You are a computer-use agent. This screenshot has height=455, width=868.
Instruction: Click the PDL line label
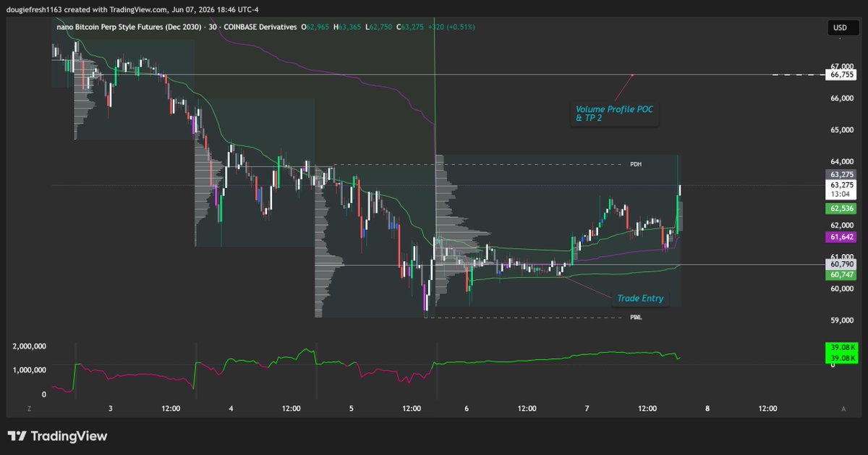(x=636, y=317)
